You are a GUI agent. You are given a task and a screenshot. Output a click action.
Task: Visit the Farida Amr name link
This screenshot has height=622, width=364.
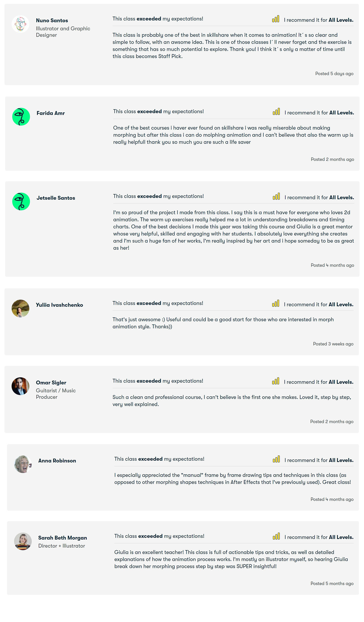51,113
